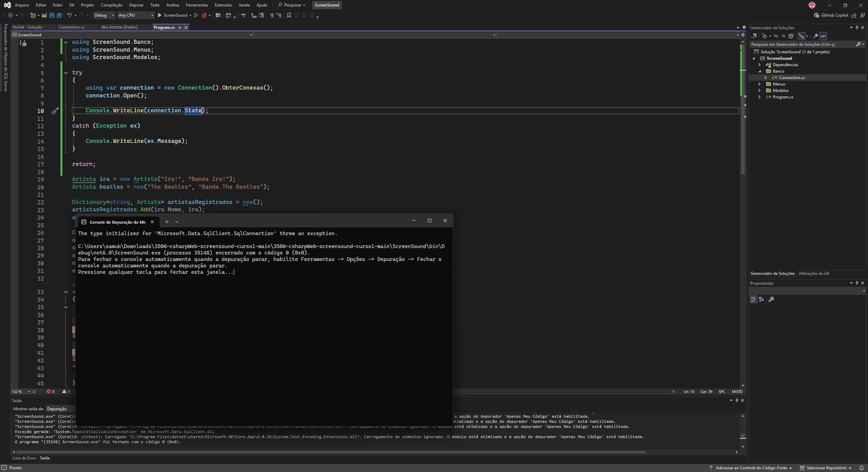
Task: Toggle Categorized view in Properties panel
Action: pyautogui.click(x=754, y=299)
